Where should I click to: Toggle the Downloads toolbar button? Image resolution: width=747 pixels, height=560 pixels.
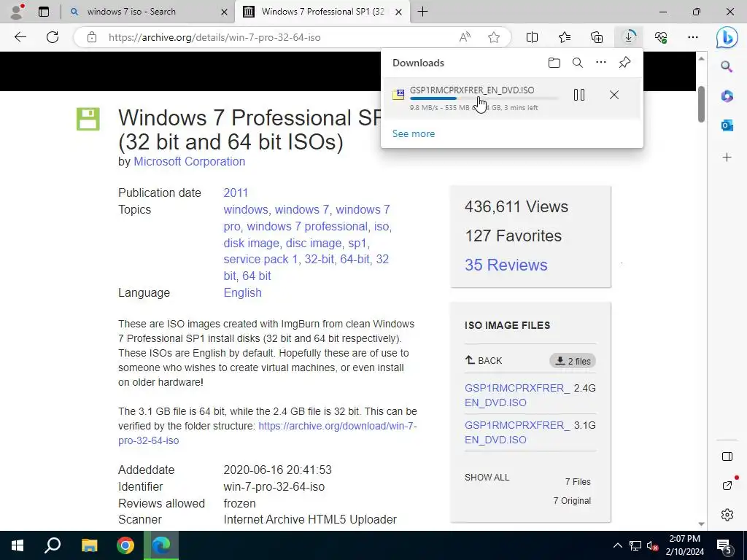[629, 37]
